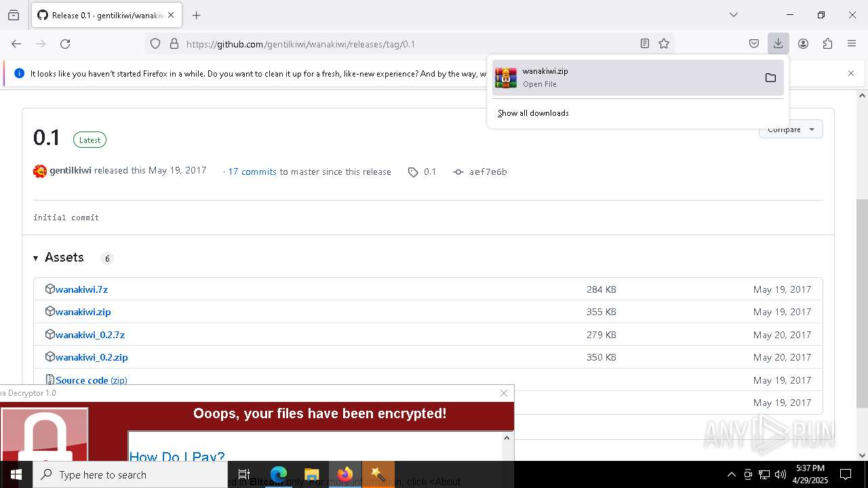Switch to Firefox taskbar icon
Image resolution: width=868 pixels, height=488 pixels.
point(345,474)
